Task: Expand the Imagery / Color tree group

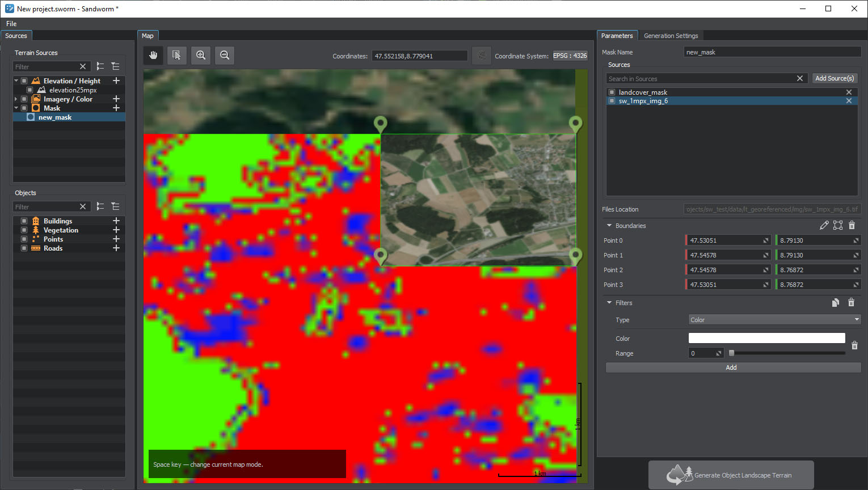Action: tap(16, 99)
